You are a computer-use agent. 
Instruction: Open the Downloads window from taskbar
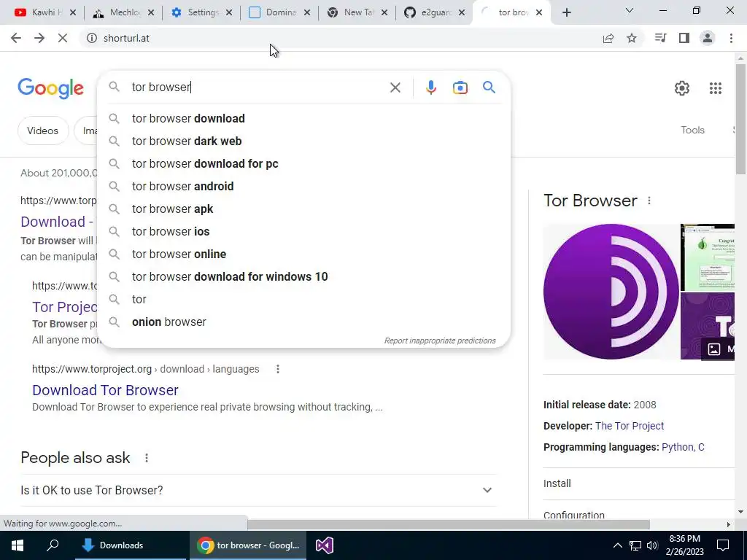[131, 545]
